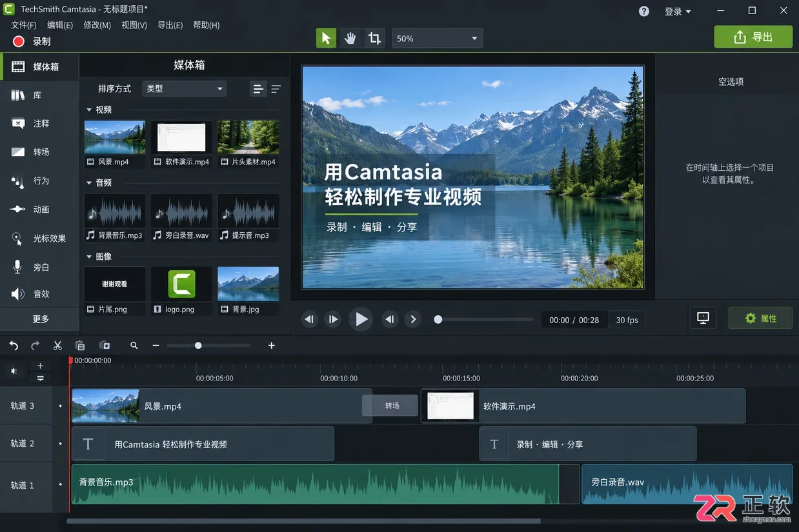Image resolution: width=799 pixels, height=532 pixels.
Task: Undo the last timeline action
Action: (x=14, y=346)
